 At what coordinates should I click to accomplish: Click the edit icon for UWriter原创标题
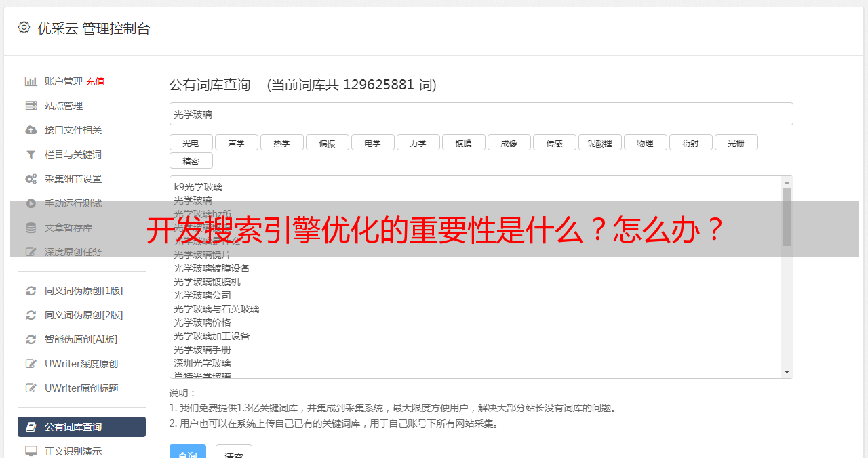coord(31,388)
